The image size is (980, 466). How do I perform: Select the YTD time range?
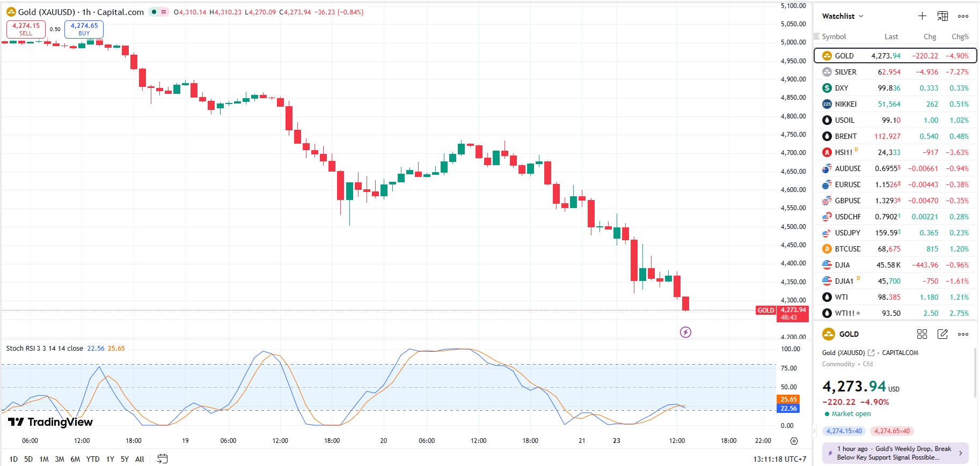pos(93,459)
